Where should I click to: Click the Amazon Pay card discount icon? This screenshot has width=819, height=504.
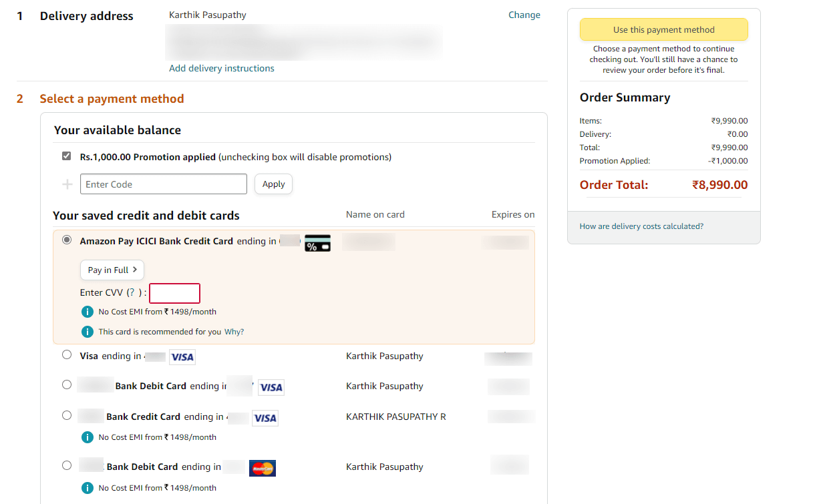tap(317, 243)
